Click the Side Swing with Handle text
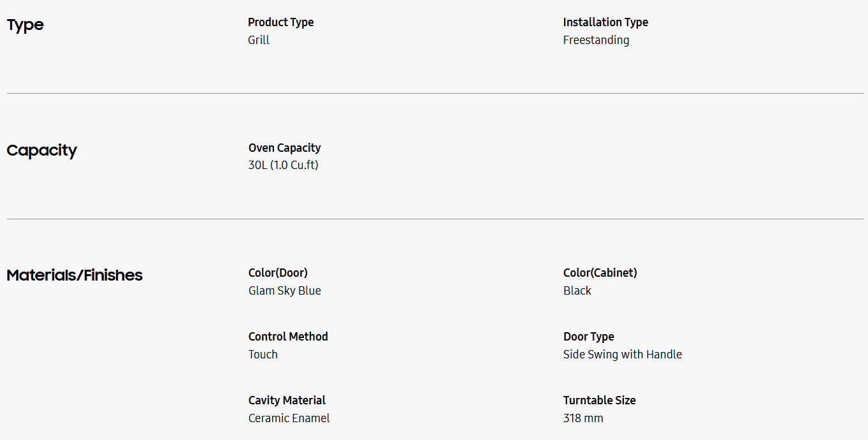Image resolution: width=868 pixels, height=440 pixels. tap(622, 355)
